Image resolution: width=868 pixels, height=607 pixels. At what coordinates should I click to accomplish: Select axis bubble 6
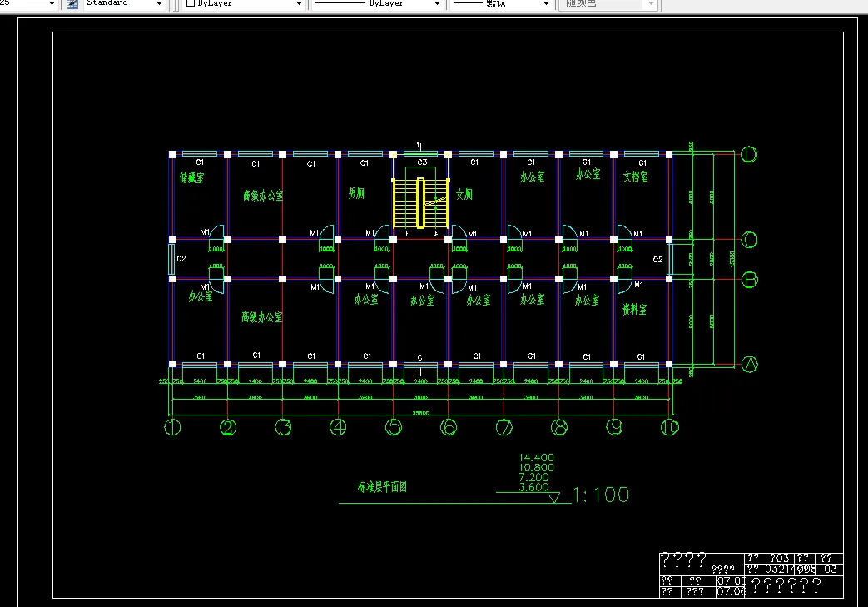[x=449, y=427]
